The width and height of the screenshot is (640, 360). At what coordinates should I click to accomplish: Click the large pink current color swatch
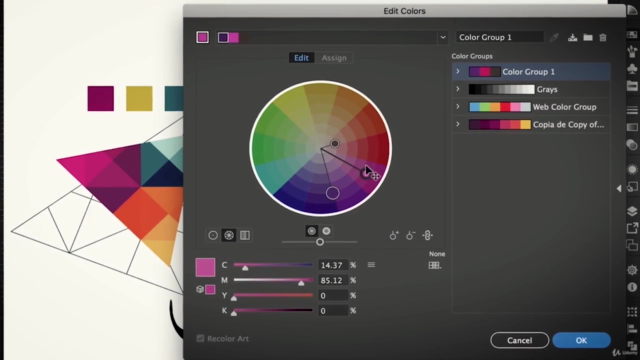pyautogui.click(x=205, y=267)
